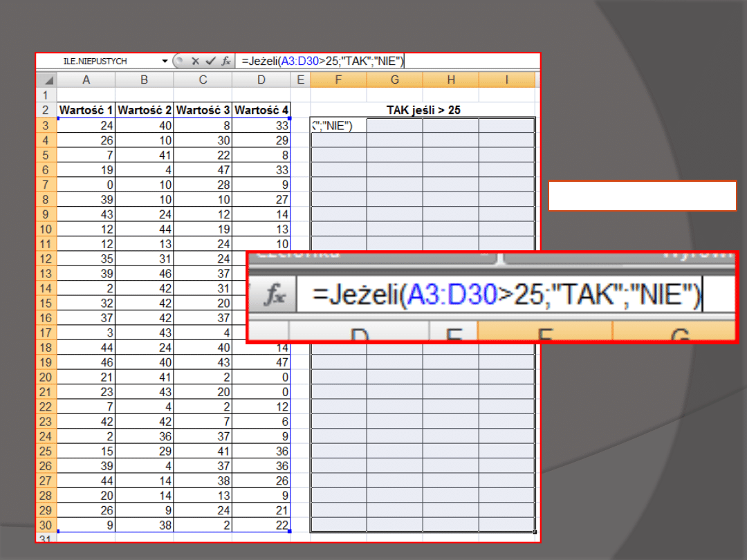747x560 pixels.
Task: Confirm the formula with the Enter checkmark
Action: (x=210, y=62)
